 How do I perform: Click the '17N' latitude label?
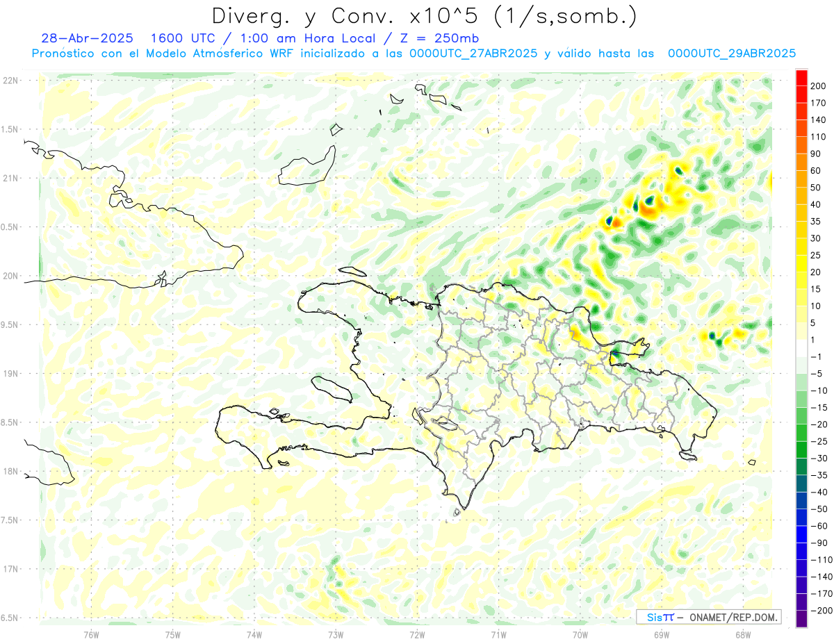pyautogui.click(x=10, y=569)
